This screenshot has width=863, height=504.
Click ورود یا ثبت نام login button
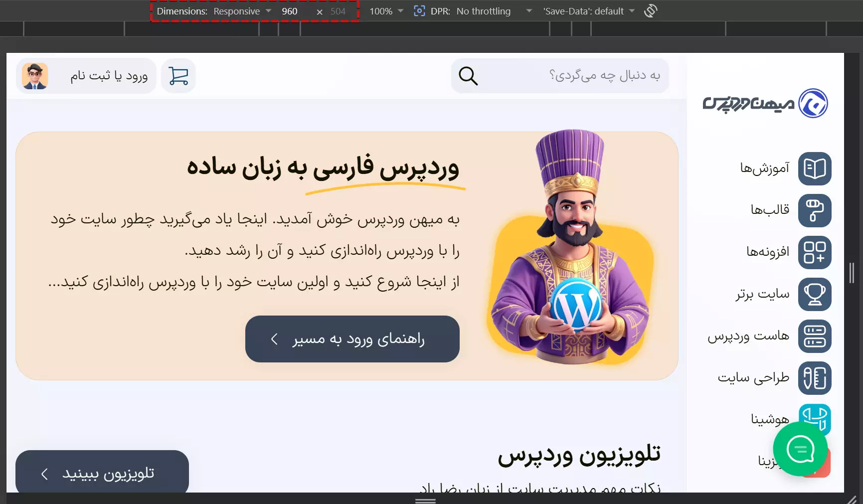tap(86, 76)
